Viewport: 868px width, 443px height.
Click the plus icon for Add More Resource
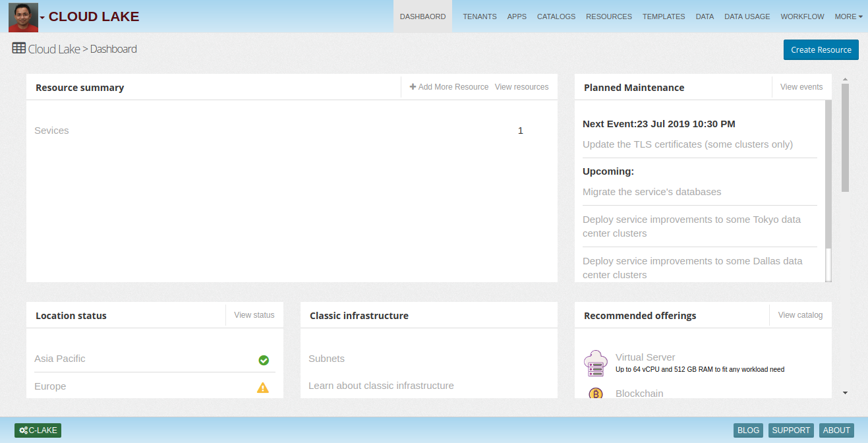tap(413, 87)
